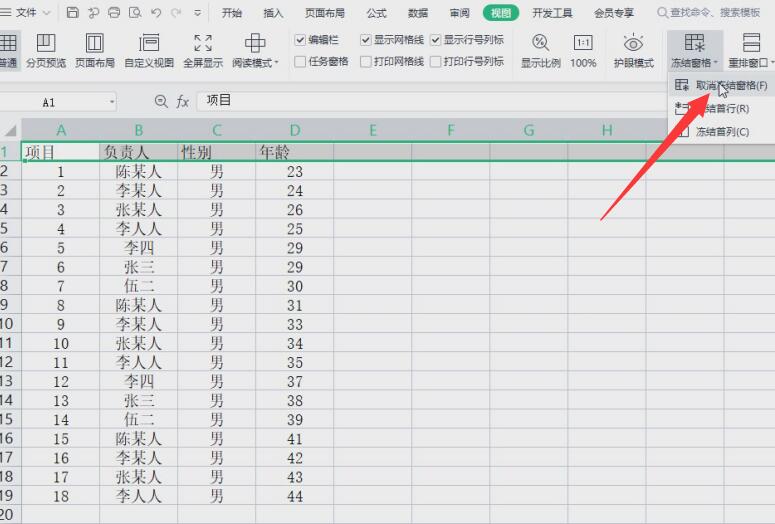Click the fx insert function icon
The width and height of the screenshot is (775, 524).
[183, 101]
